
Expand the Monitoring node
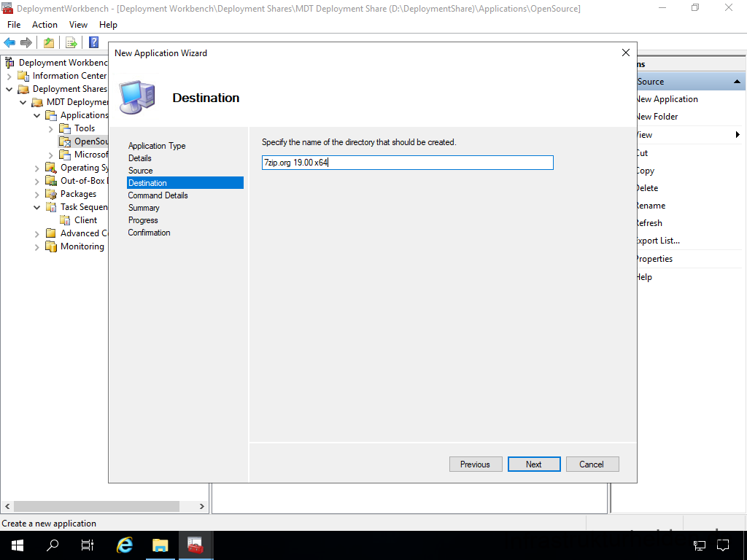pyautogui.click(x=36, y=246)
